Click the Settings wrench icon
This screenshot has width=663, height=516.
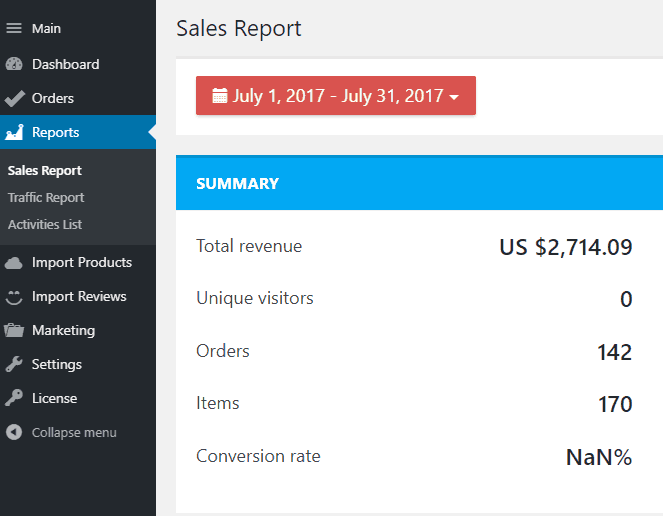pos(14,365)
